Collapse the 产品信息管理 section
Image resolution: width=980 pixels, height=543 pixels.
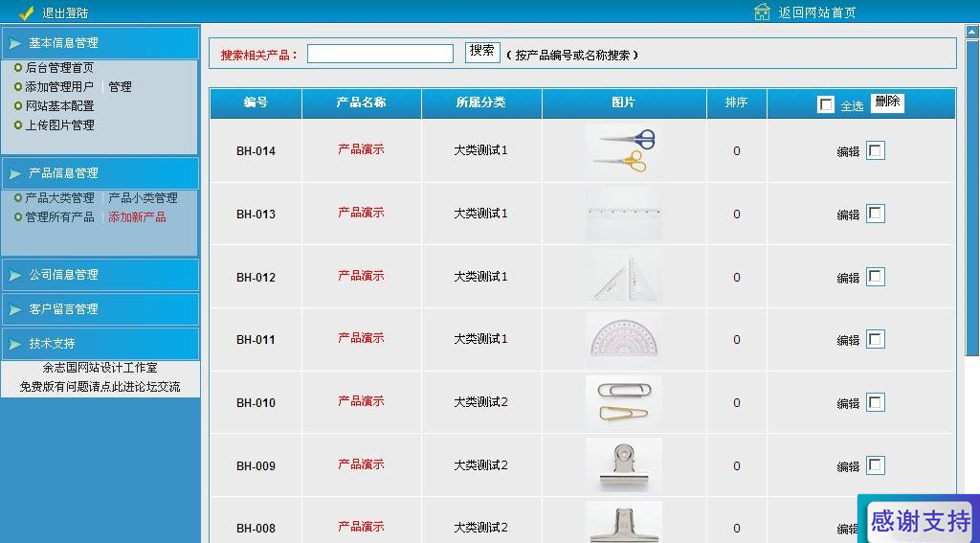pyautogui.click(x=100, y=173)
